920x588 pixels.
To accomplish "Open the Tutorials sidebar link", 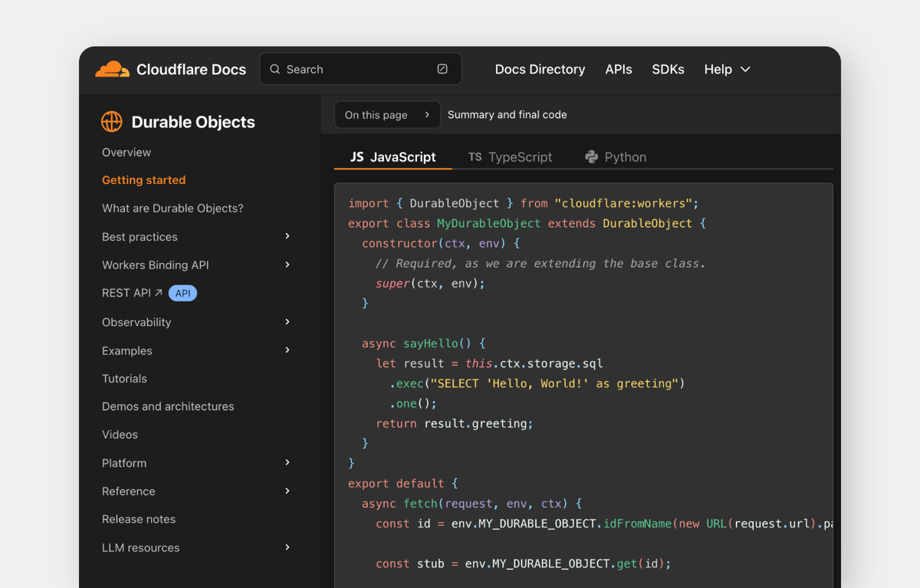I will (x=124, y=379).
